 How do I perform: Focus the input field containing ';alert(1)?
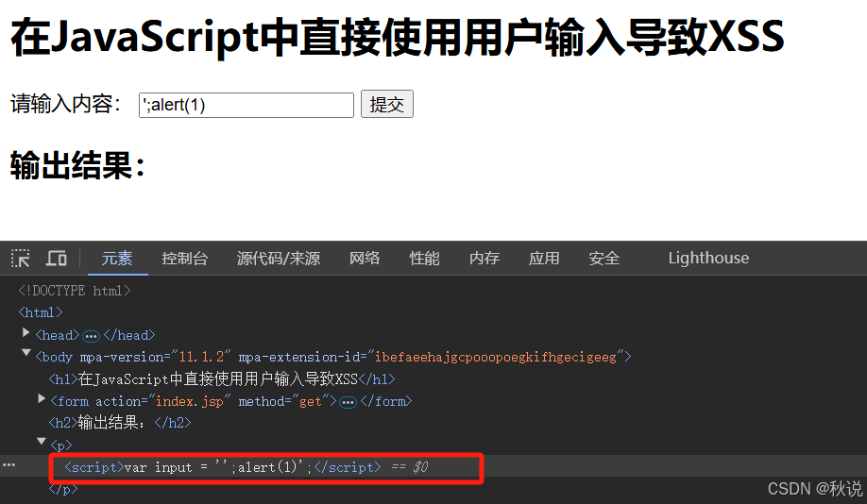pos(246,105)
